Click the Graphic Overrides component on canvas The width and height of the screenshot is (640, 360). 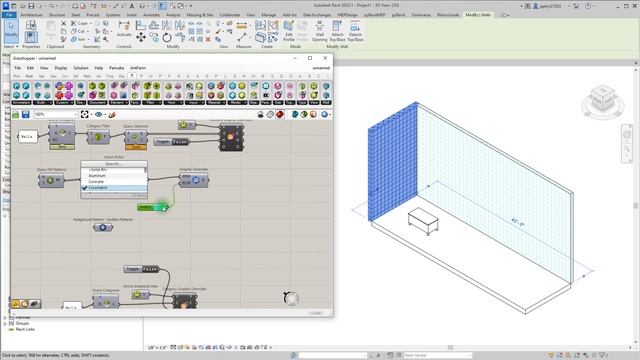point(194,180)
